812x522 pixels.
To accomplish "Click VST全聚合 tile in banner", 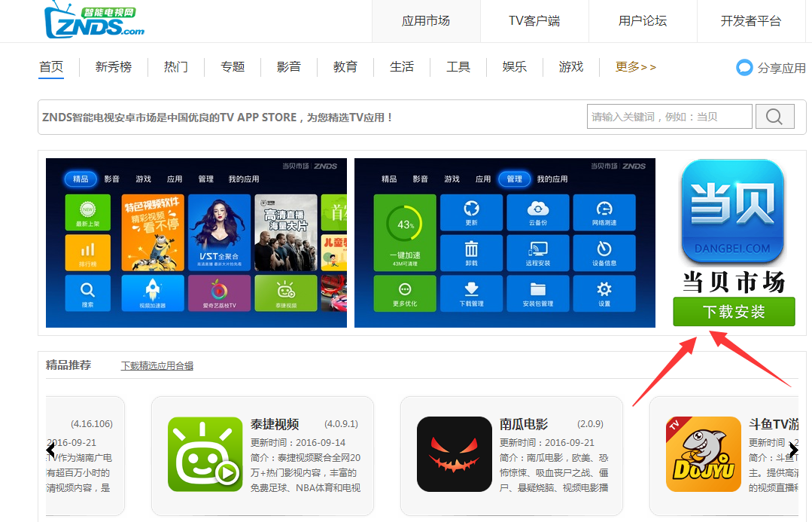I will pyautogui.click(x=220, y=232).
